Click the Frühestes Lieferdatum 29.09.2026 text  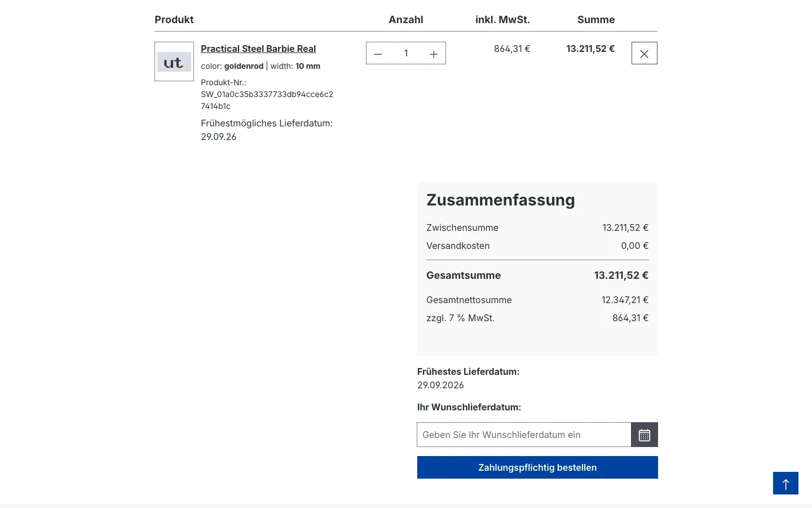coord(440,386)
